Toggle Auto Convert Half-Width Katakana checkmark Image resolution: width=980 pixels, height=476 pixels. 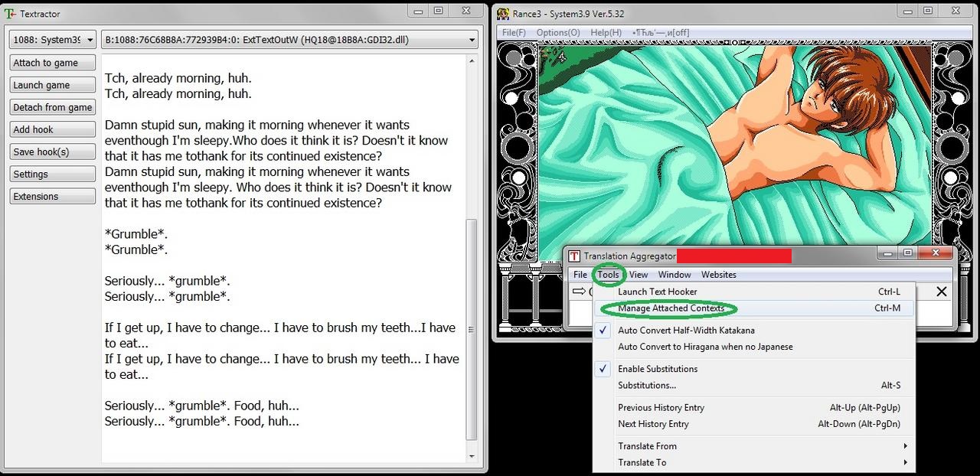[x=603, y=331]
